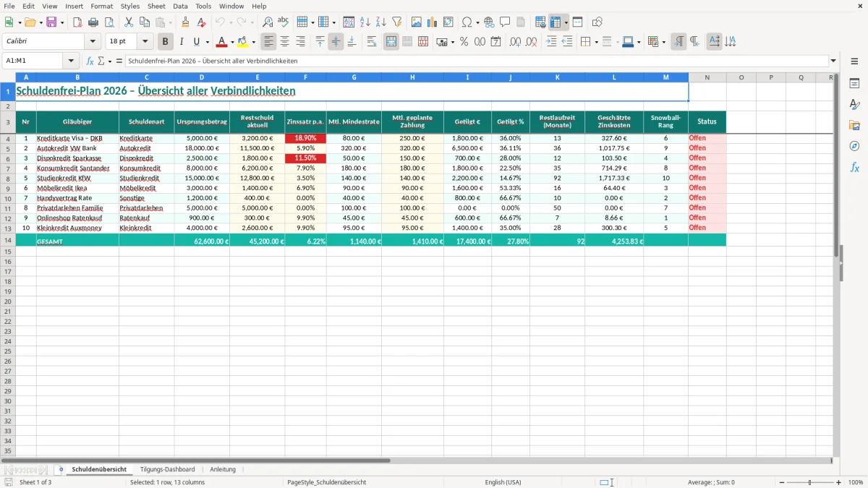This screenshot has height=488, width=868.
Task: Click the Define Print Area icon
Action: click(540, 22)
